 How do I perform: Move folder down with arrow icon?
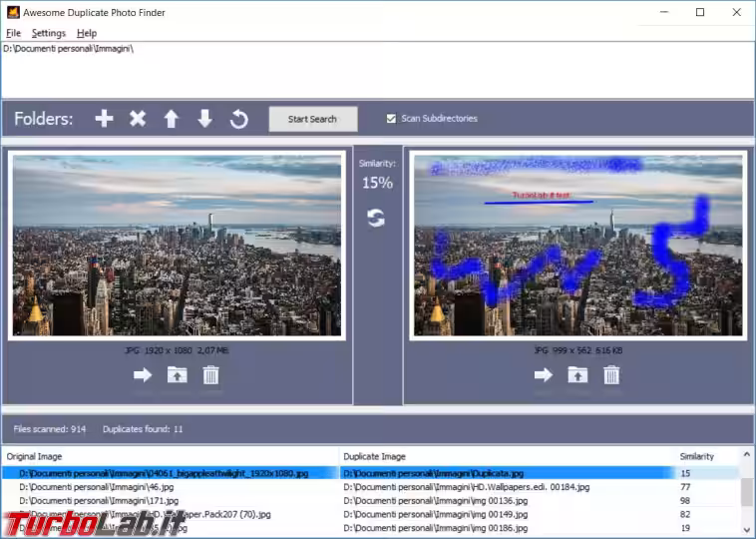pos(205,119)
